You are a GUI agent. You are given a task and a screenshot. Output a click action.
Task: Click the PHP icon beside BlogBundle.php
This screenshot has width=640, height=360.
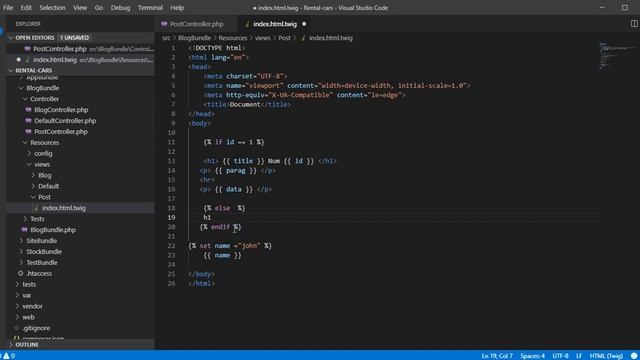point(24,230)
